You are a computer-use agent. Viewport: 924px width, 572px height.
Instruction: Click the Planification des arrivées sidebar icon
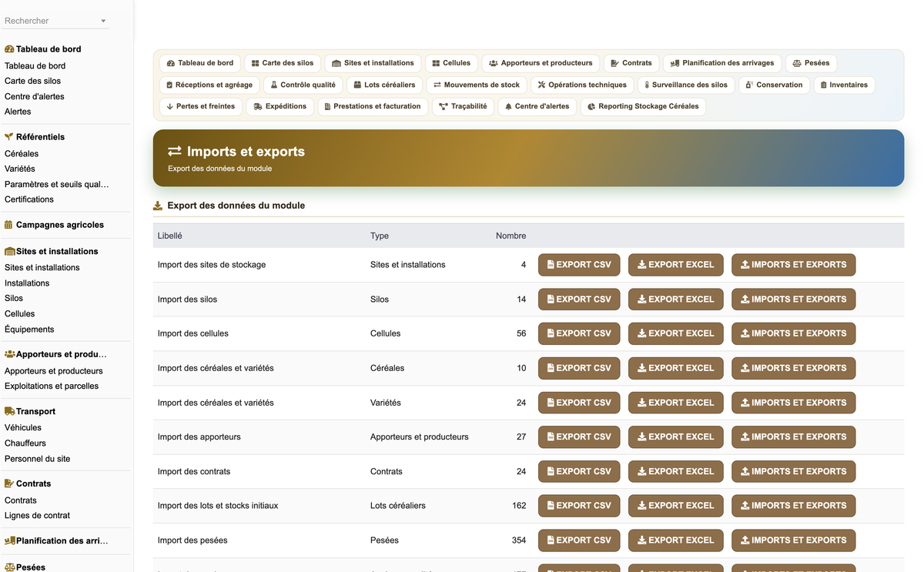tap(10, 540)
